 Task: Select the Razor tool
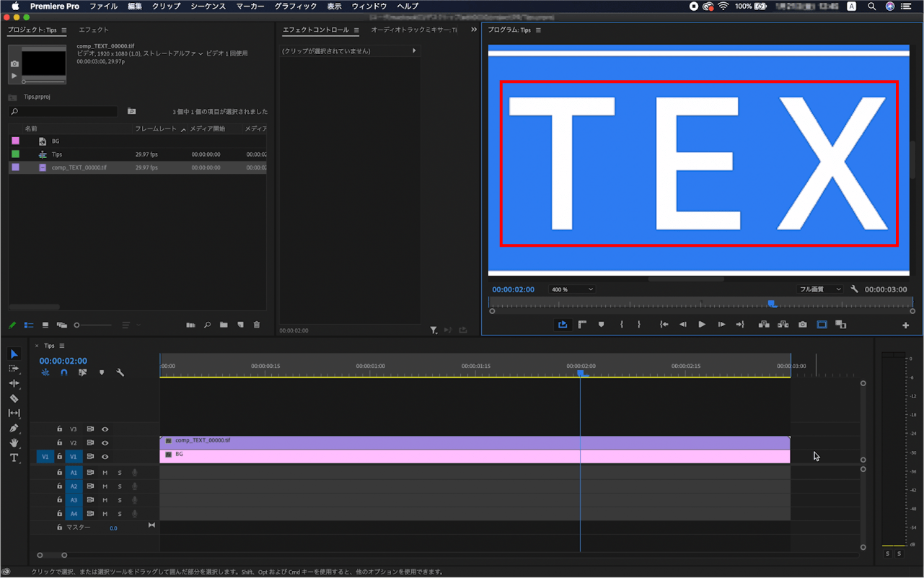(x=14, y=398)
